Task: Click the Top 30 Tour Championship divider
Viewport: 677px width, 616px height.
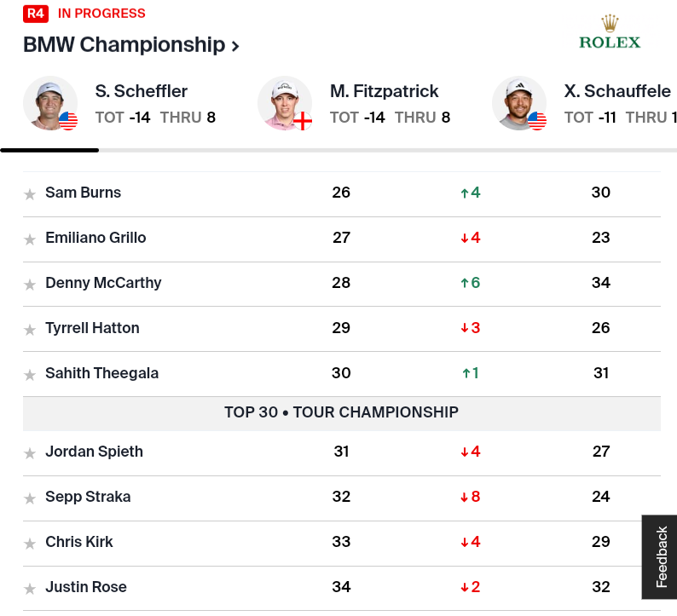Action: [x=341, y=412]
